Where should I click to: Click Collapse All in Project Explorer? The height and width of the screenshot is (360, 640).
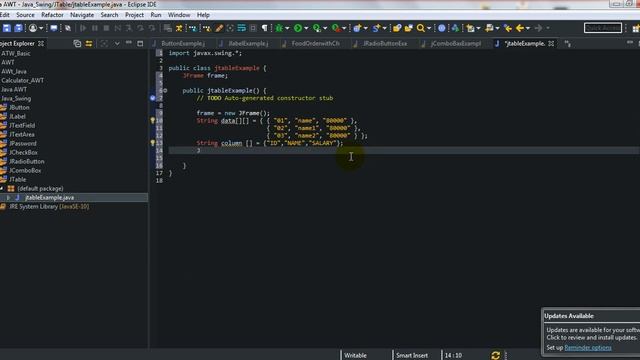coord(77,43)
